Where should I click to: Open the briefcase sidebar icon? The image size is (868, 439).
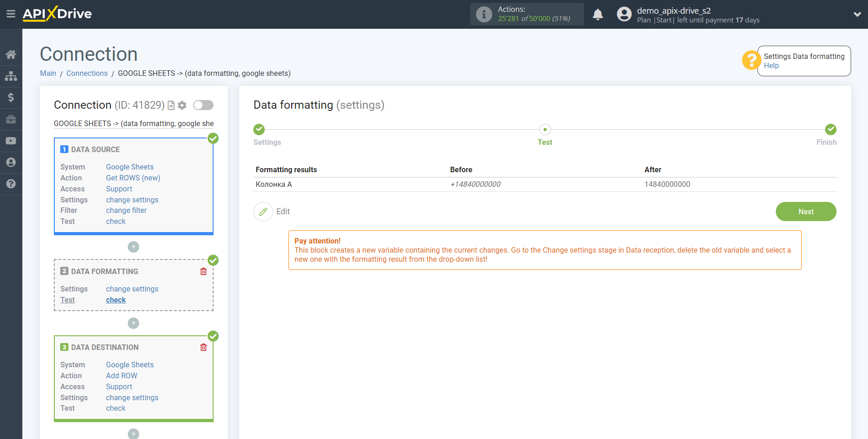(11, 119)
